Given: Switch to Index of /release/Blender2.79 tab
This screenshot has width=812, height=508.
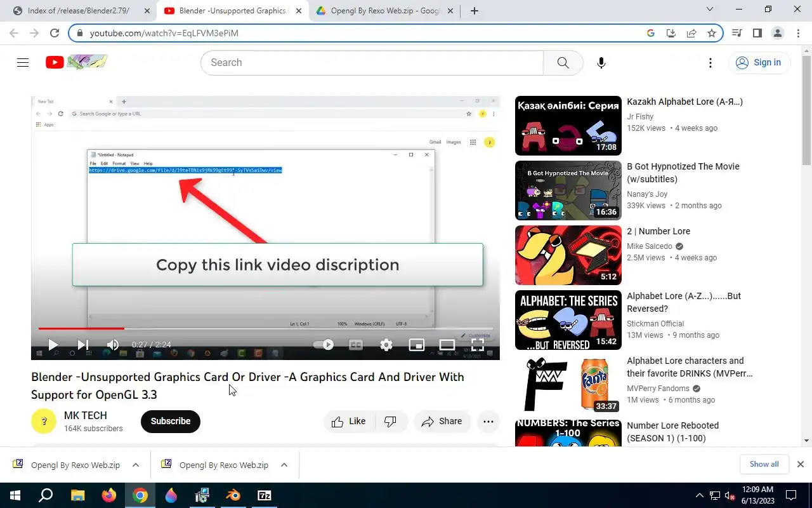Looking at the screenshot, I should tap(79, 11).
